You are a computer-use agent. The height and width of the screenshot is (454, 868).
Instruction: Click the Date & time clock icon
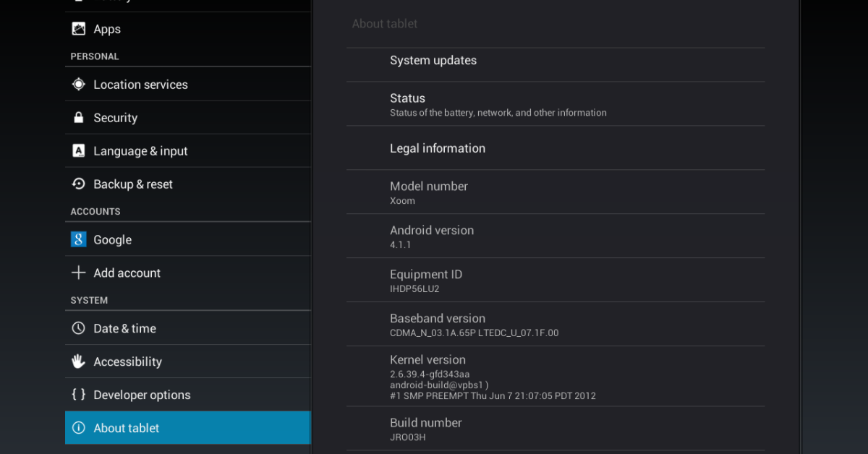click(x=78, y=328)
